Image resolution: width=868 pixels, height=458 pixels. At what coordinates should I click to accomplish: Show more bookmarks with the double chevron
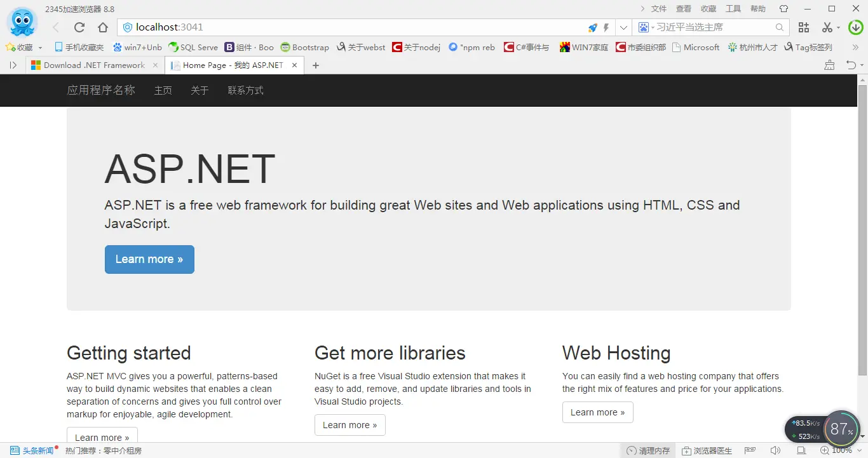coord(855,47)
